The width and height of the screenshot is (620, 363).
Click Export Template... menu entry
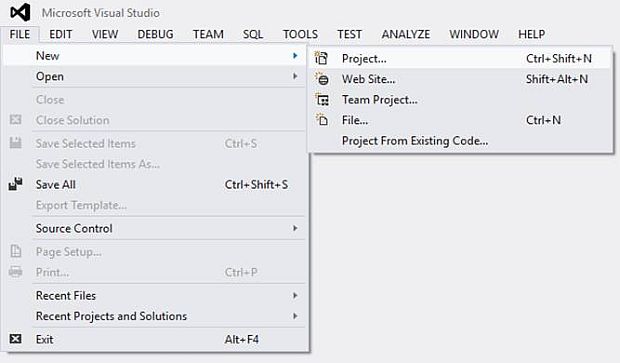coord(155,205)
